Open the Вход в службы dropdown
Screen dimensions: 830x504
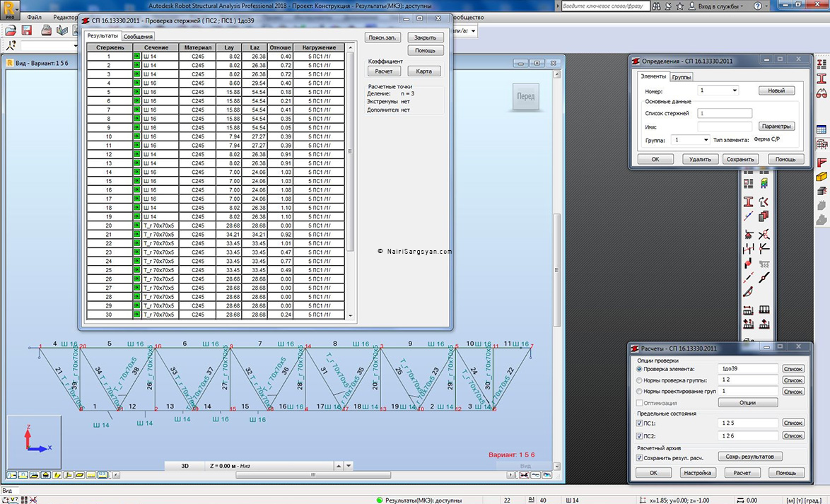coord(720,6)
